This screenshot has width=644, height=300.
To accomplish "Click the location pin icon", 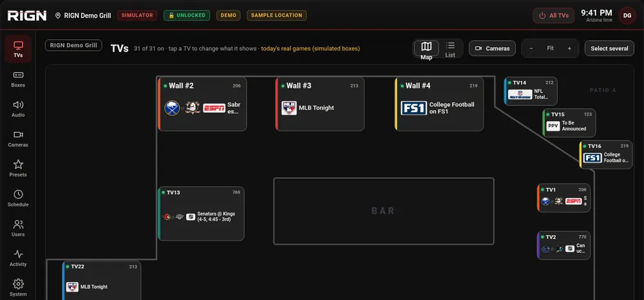I will [58, 15].
